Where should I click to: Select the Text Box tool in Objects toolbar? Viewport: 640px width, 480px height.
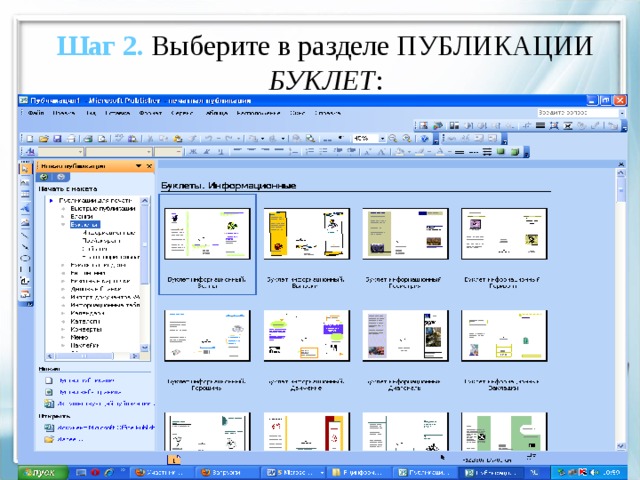click(25, 182)
